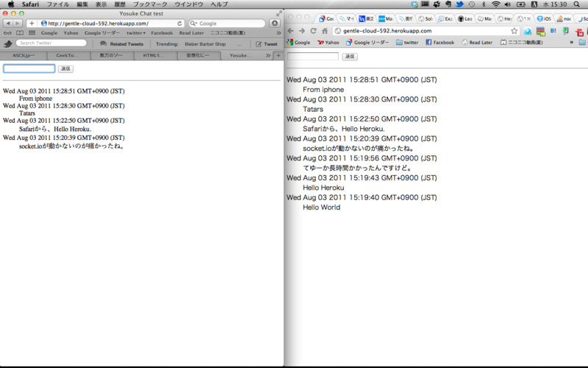This screenshot has width=588, height=368.
Task: Click Safari's add bookmark plus button
Action: [x=32, y=24]
